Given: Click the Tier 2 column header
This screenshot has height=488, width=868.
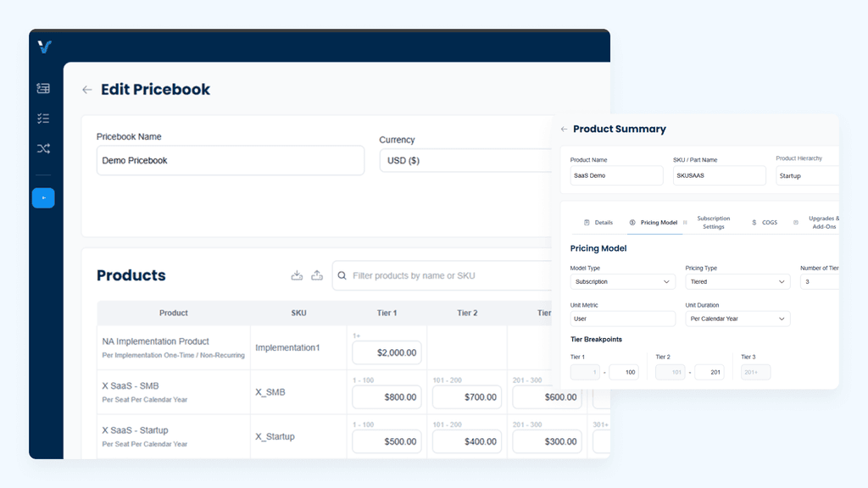Looking at the screenshot, I should point(467,313).
